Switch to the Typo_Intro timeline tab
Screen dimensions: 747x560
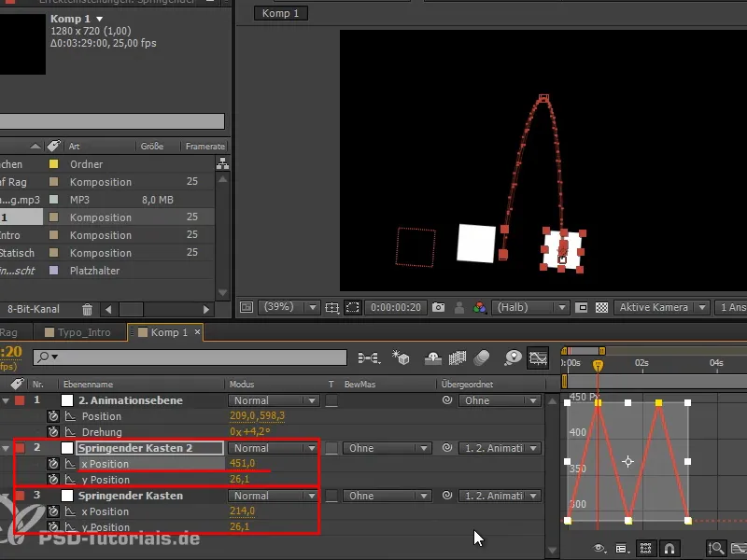[78, 332]
